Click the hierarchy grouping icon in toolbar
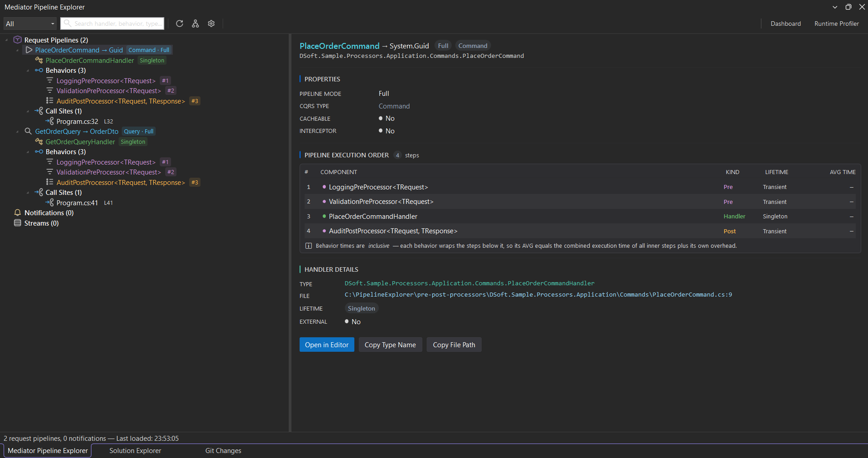868x458 pixels. click(x=196, y=24)
